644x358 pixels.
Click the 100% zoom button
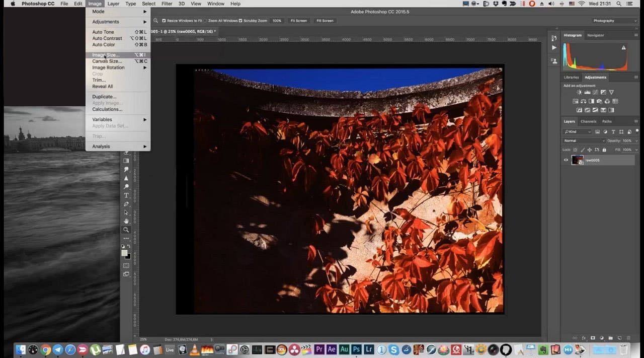(277, 21)
